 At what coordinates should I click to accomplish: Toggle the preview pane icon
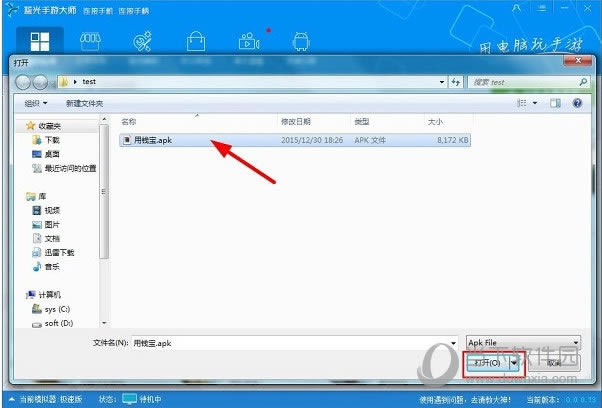(555, 103)
